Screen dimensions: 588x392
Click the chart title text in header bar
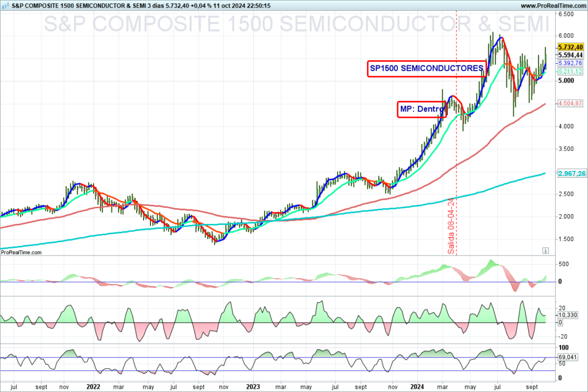click(x=141, y=6)
